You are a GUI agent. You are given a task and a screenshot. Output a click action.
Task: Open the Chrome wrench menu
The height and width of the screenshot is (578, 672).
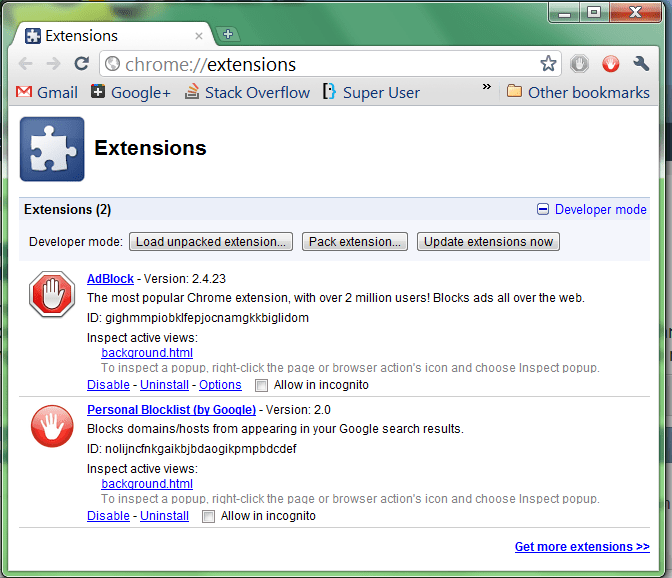pyautogui.click(x=641, y=64)
